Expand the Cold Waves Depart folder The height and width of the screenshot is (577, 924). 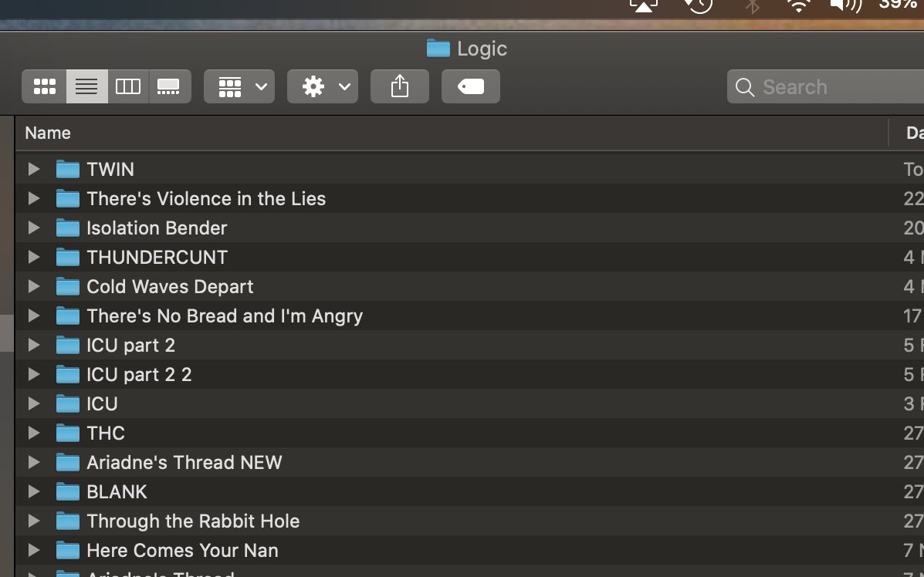pos(33,286)
